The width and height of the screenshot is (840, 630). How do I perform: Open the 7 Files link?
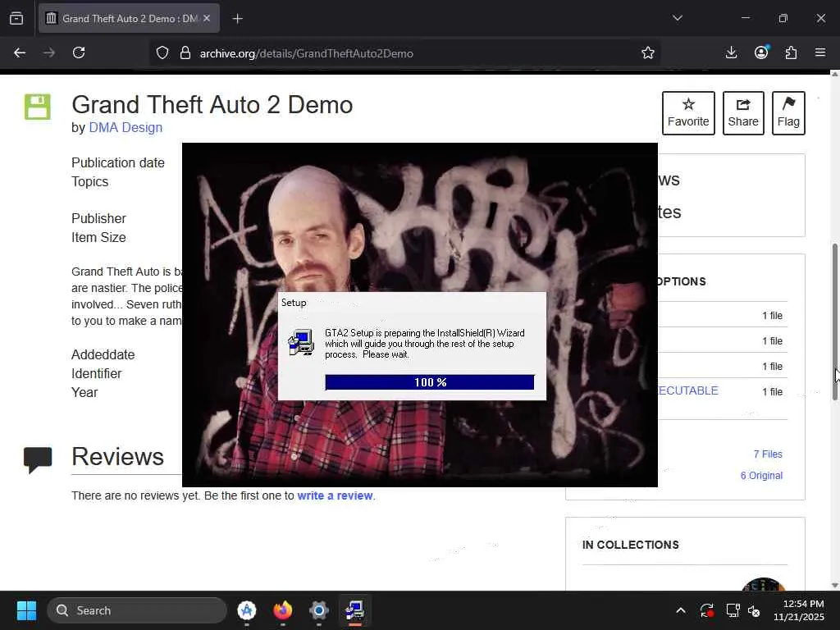768,454
